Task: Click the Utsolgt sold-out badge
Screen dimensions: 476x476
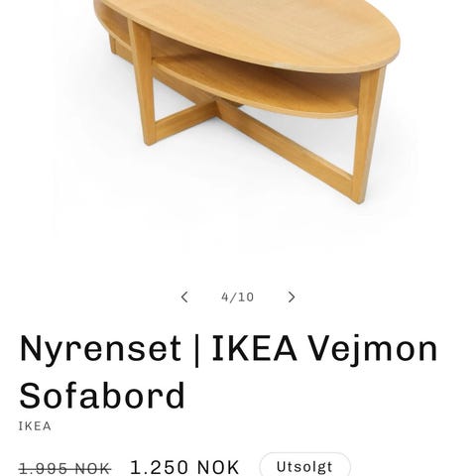Action: pyautogui.click(x=304, y=466)
